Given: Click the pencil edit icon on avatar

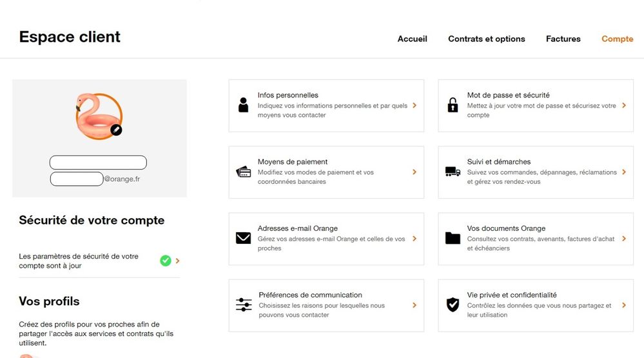Looking at the screenshot, I should [116, 130].
